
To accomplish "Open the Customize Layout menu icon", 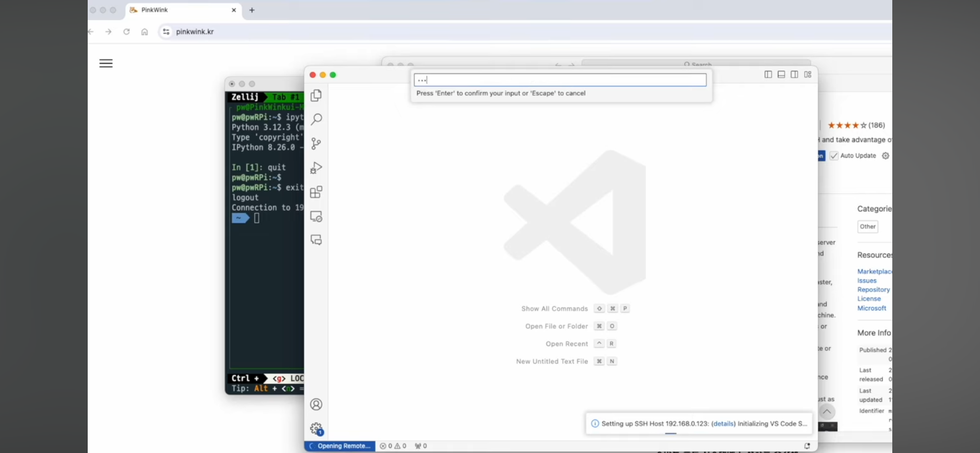I will click(808, 74).
